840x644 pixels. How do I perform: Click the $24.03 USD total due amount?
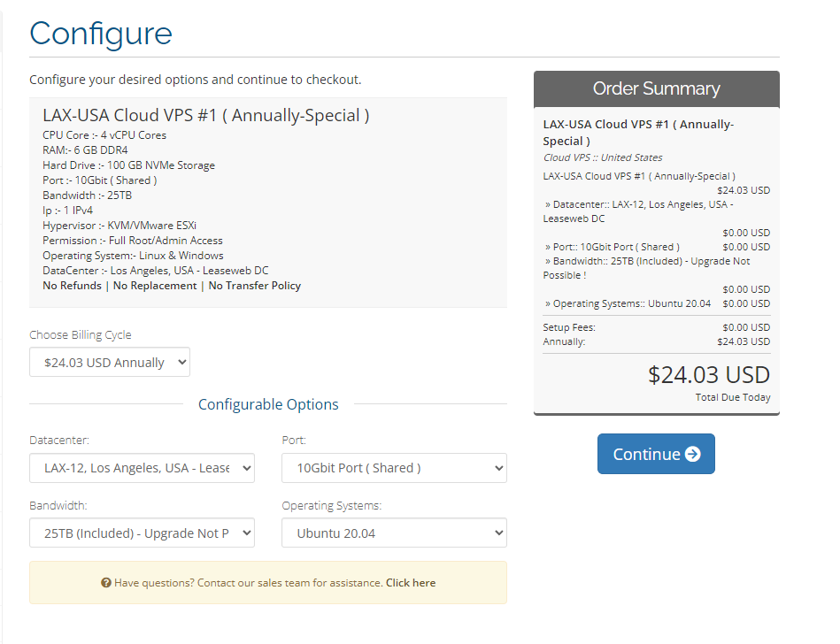(709, 375)
